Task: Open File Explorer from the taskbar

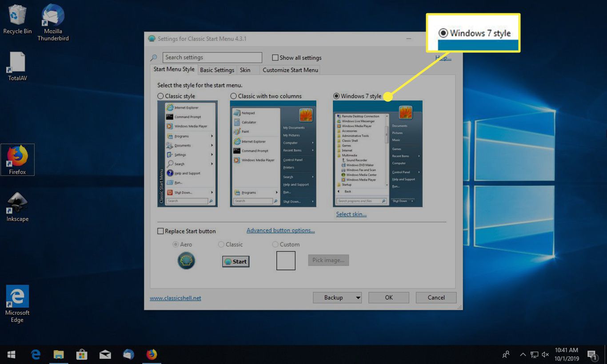Action: pyautogui.click(x=59, y=355)
